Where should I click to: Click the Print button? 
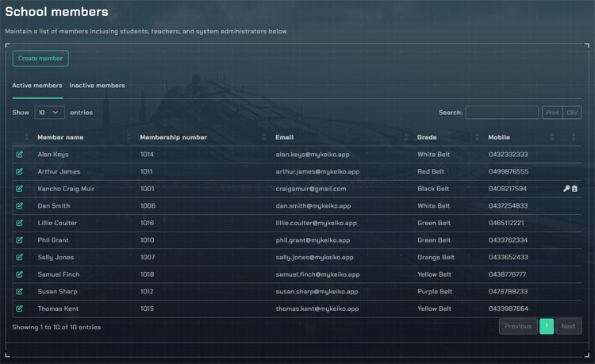(x=552, y=113)
